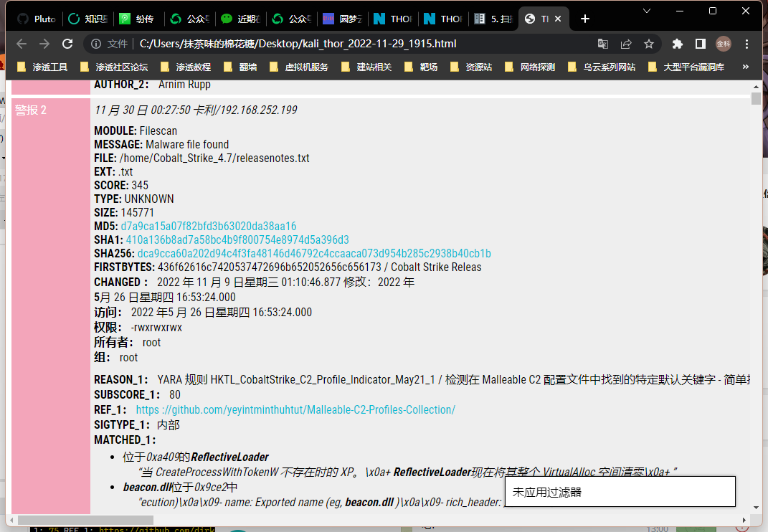The image size is (768, 532).
Task: Open the 渗透教程 bookmark folder
Action: [186, 67]
